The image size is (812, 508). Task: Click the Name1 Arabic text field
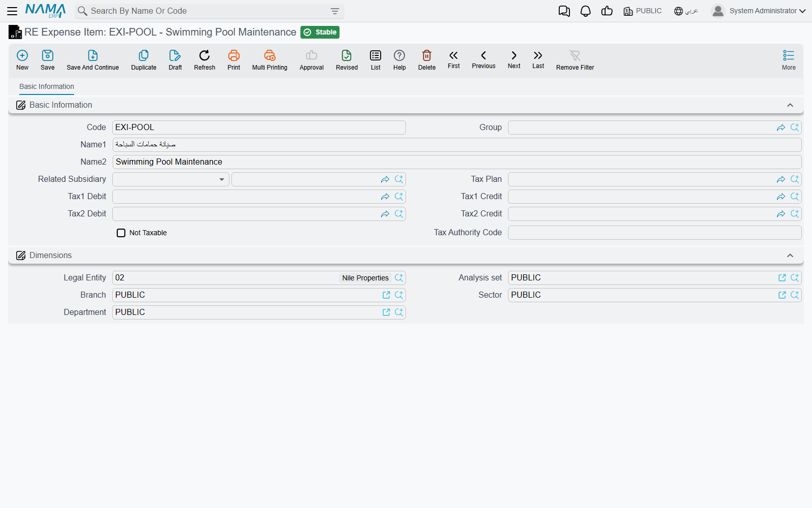coord(457,145)
